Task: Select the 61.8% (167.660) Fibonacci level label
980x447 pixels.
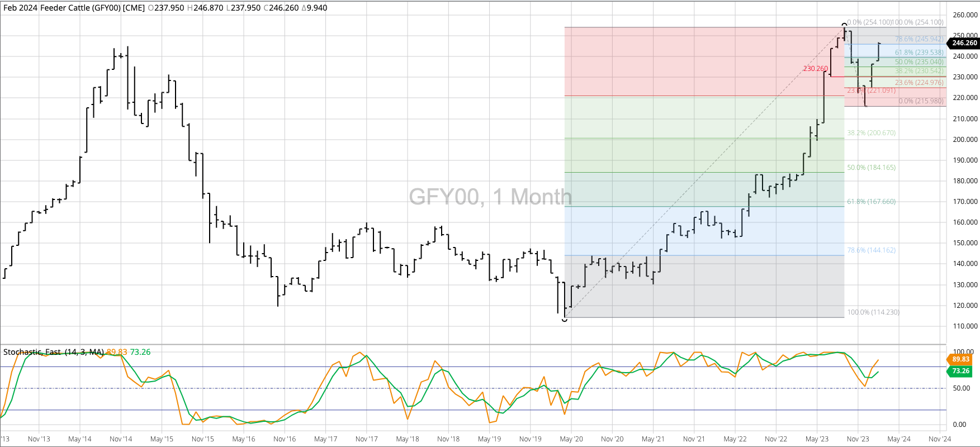Action: (x=871, y=202)
